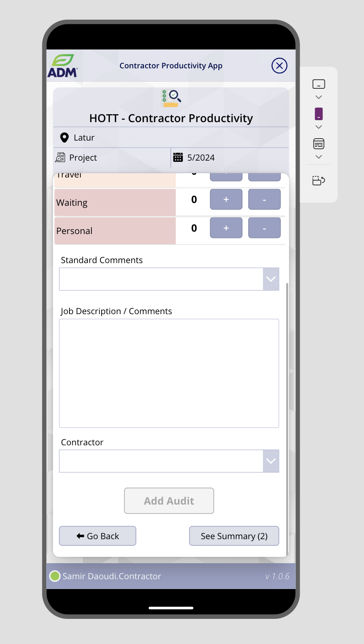This screenshot has width=364, height=644.
Task: Click the rotate orientation icon
Action: (x=318, y=180)
